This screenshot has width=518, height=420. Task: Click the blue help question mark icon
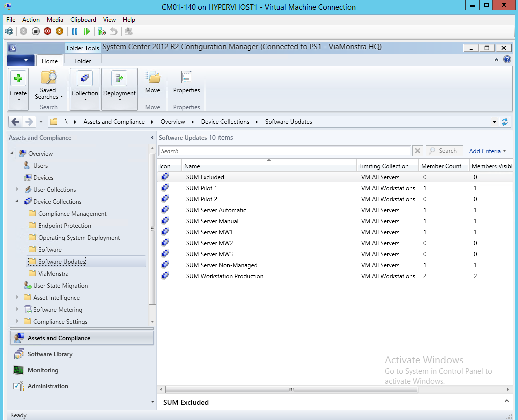(x=507, y=59)
